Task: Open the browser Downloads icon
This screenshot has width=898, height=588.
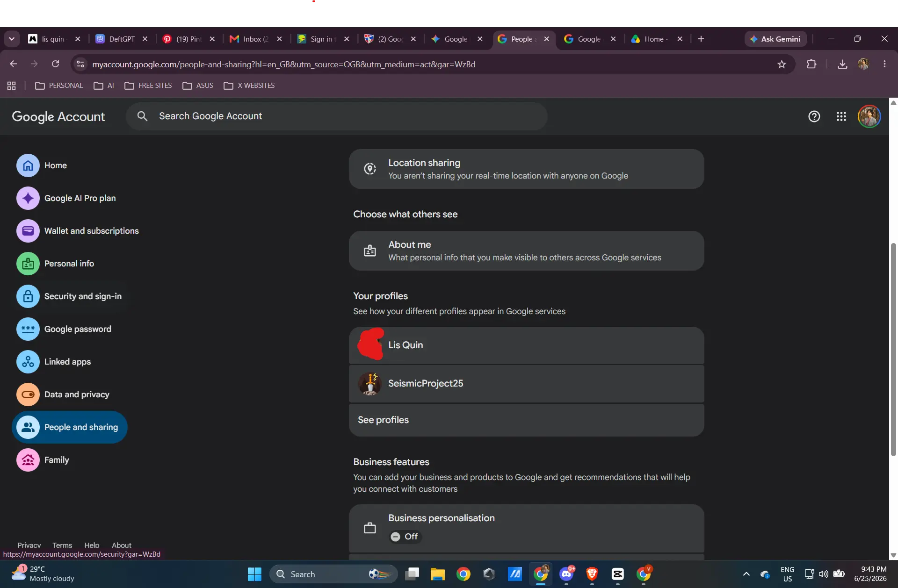Action: coord(842,65)
